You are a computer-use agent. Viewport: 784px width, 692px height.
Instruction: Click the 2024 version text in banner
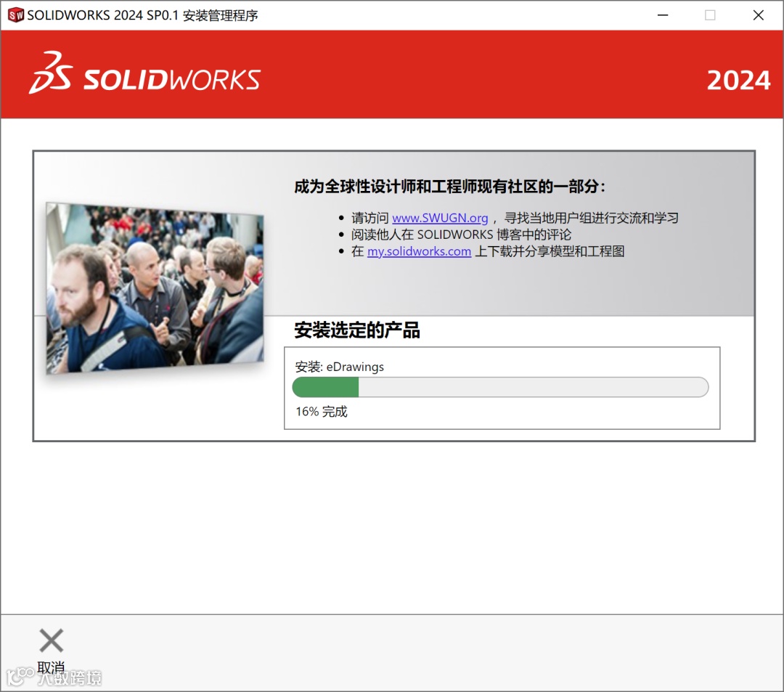point(738,80)
